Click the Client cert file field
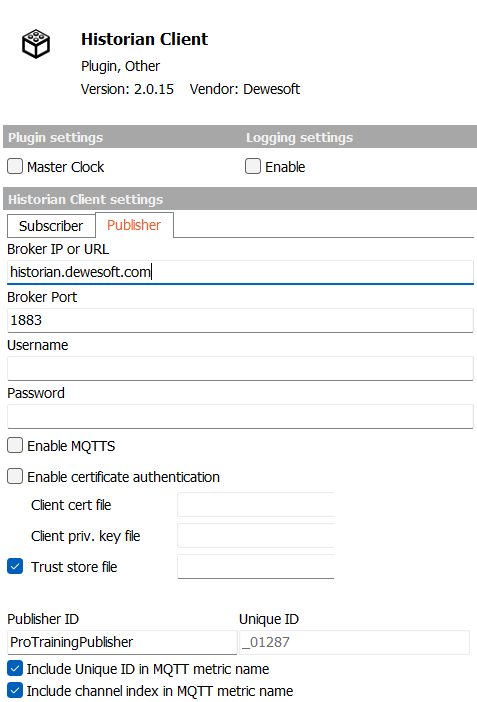477x702 pixels. pos(256,505)
